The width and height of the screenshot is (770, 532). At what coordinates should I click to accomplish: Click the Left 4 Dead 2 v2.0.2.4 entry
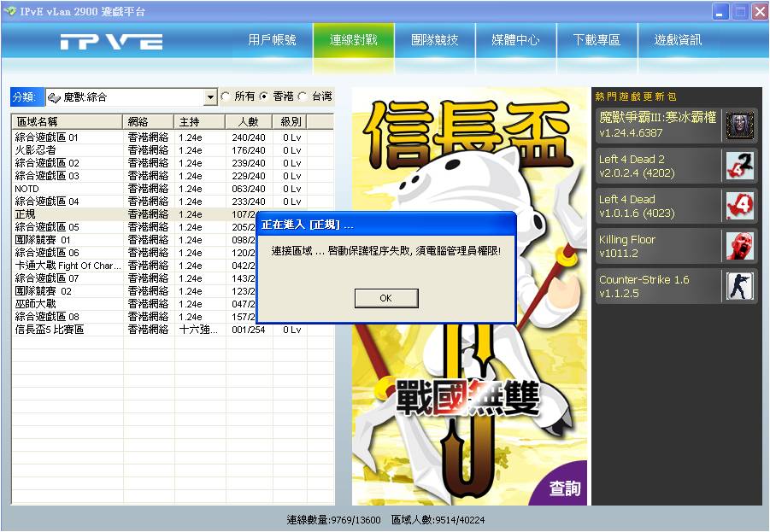(x=676, y=166)
